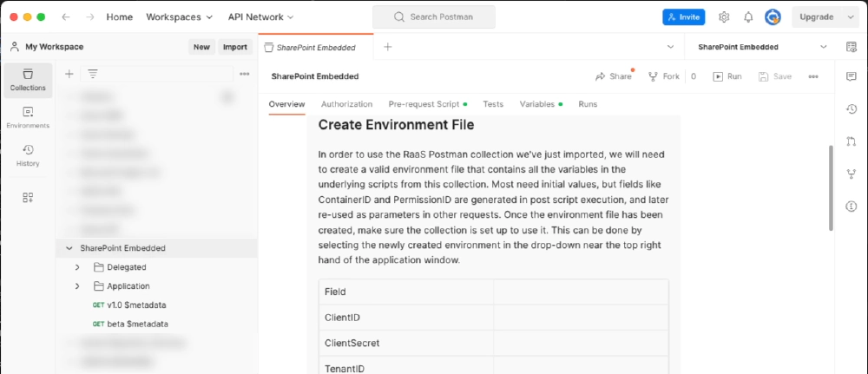Click the forward navigation arrow
Screen dimensions: 868x374
[89, 17]
